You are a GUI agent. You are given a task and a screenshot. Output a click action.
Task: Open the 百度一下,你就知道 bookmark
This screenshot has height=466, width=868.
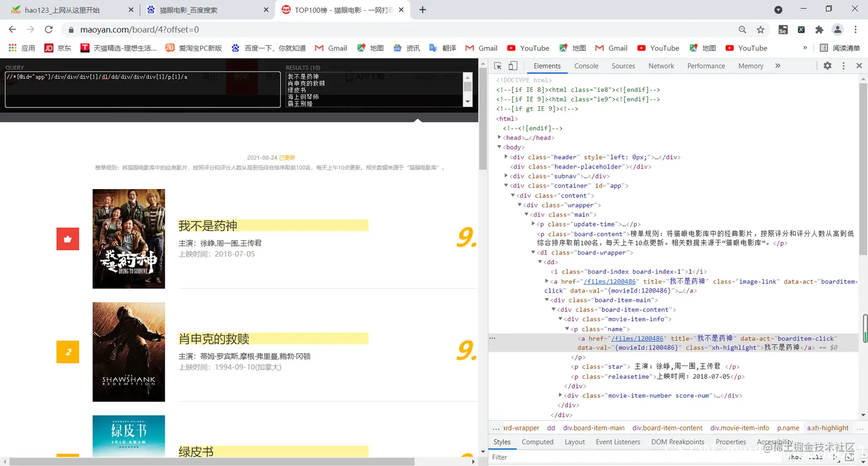(269, 48)
